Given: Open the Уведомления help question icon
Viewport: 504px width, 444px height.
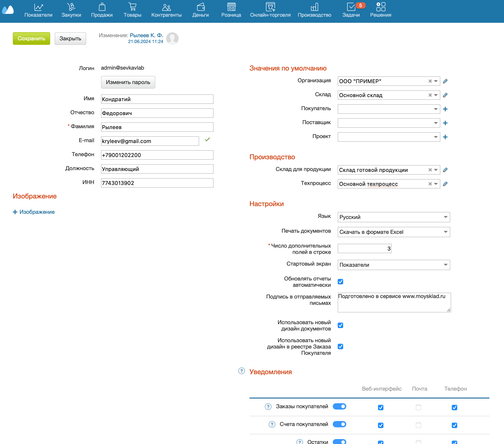Looking at the screenshot, I should tap(241, 371).
